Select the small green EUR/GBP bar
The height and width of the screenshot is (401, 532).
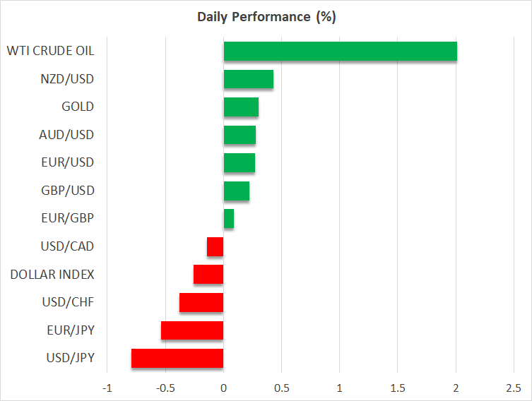click(228, 219)
